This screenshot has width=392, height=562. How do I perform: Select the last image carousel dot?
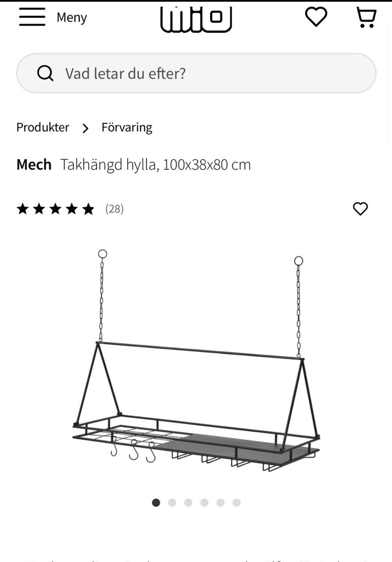[236, 502]
